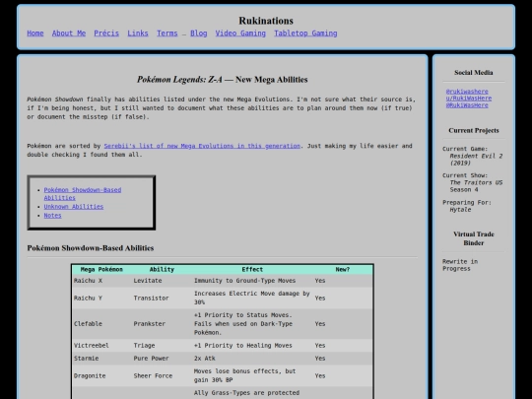Click the Virtual Trade Binder heading

[474, 238]
